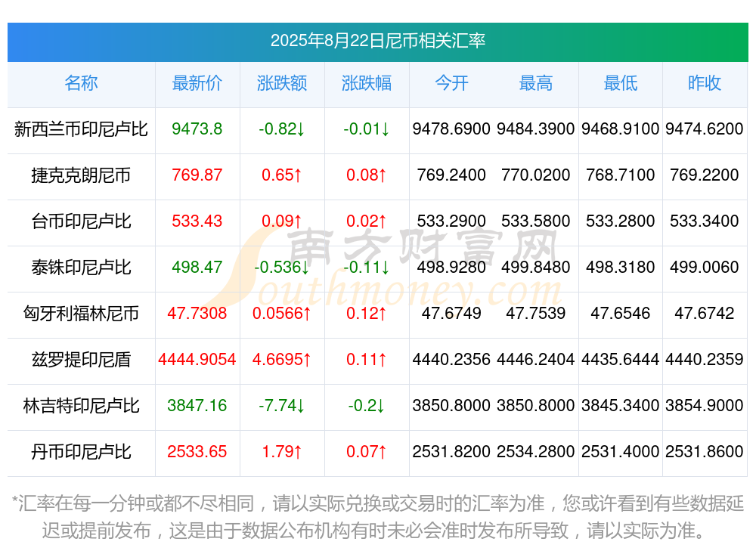This screenshot has height=554, width=756.
Task: Click previous close 9474.6200
Action: (705, 128)
